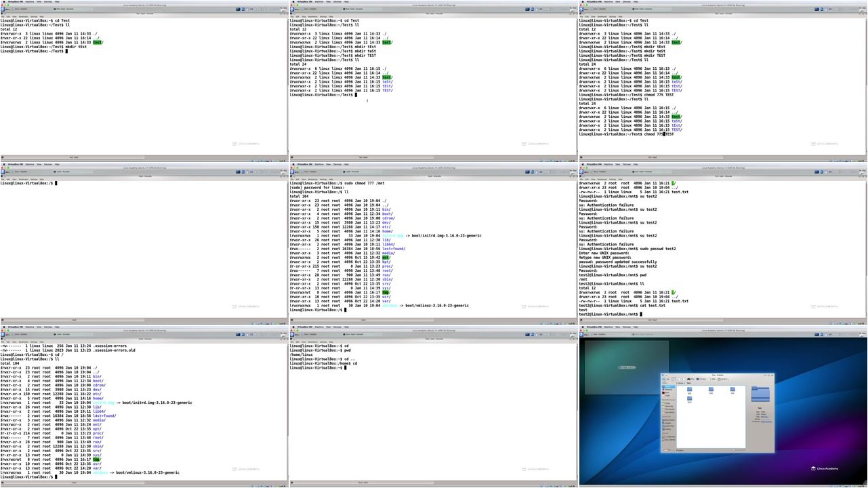Click the '[sudo] password for linux:' line
Viewport: 868px width, 488px height.
click(x=317, y=188)
